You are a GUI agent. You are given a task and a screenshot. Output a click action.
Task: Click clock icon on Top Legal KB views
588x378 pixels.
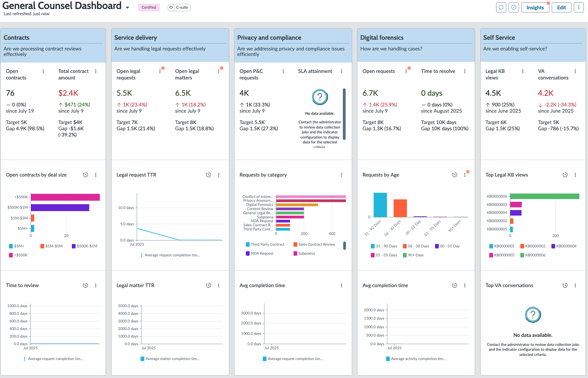pos(565,175)
